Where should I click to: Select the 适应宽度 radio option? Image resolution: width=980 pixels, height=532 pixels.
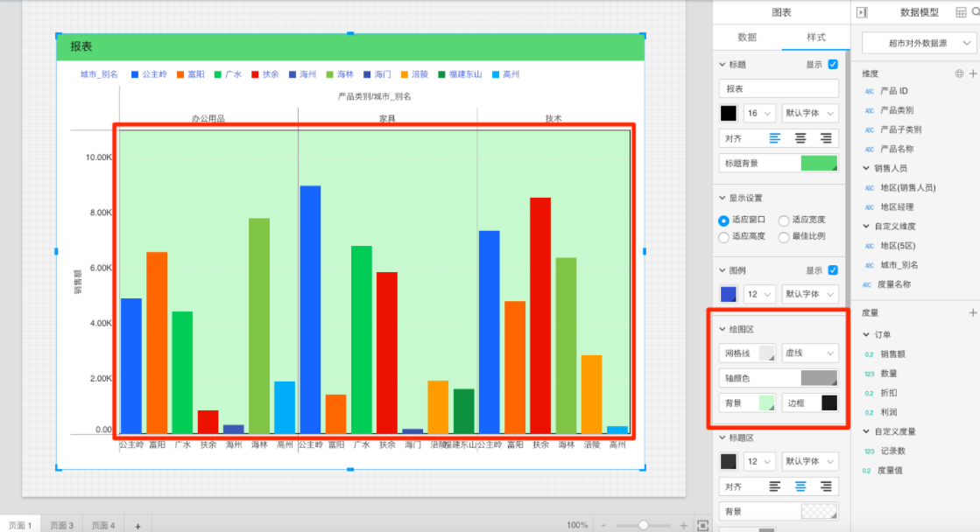[x=784, y=220]
